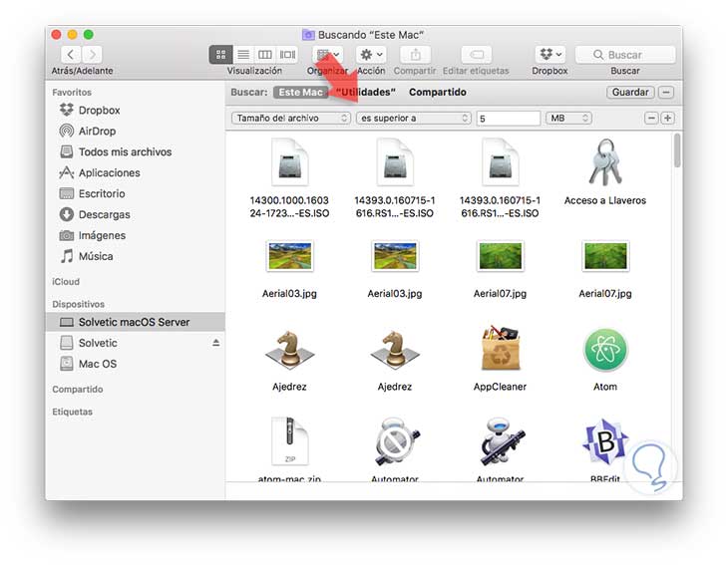The image size is (728, 565).
Task: Remove the search criteria row with minus
Action: coord(651,119)
